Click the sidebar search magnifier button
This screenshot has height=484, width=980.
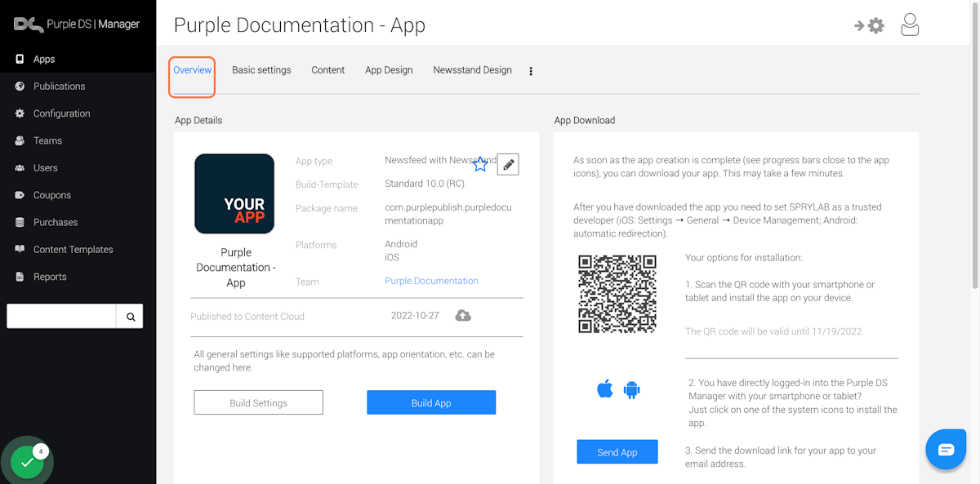pyautogui.click(x=130, y=317)
